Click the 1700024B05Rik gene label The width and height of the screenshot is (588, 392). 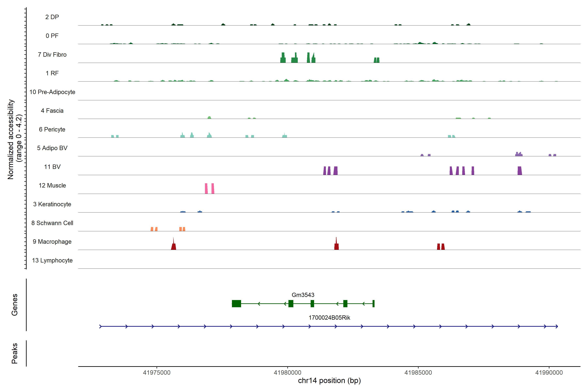[x=329, y=318]
